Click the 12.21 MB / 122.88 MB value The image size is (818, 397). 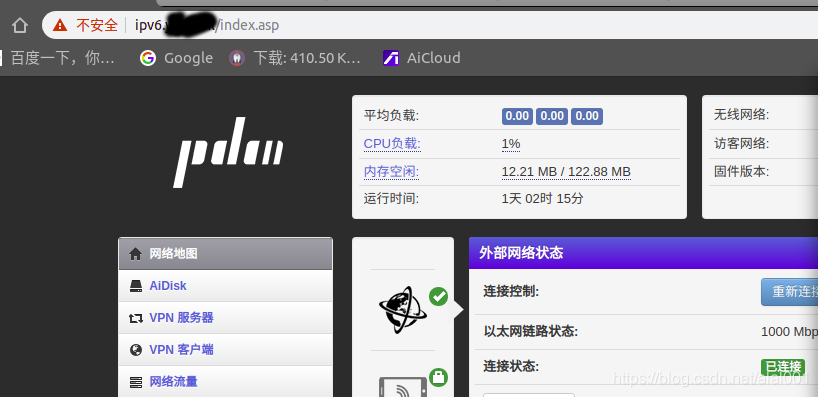[566, 172]
